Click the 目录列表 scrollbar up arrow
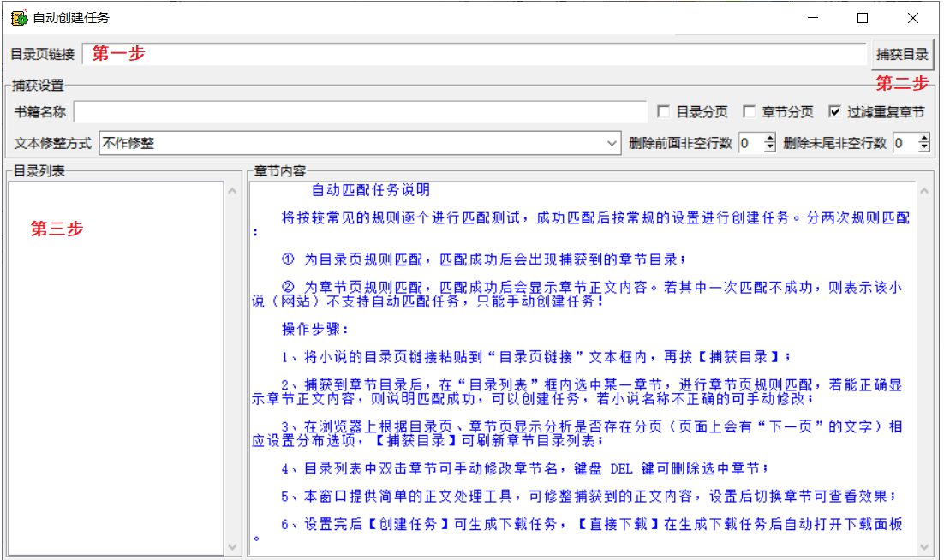The height and width of the screenshot is (560, 944). click(232, 191)
